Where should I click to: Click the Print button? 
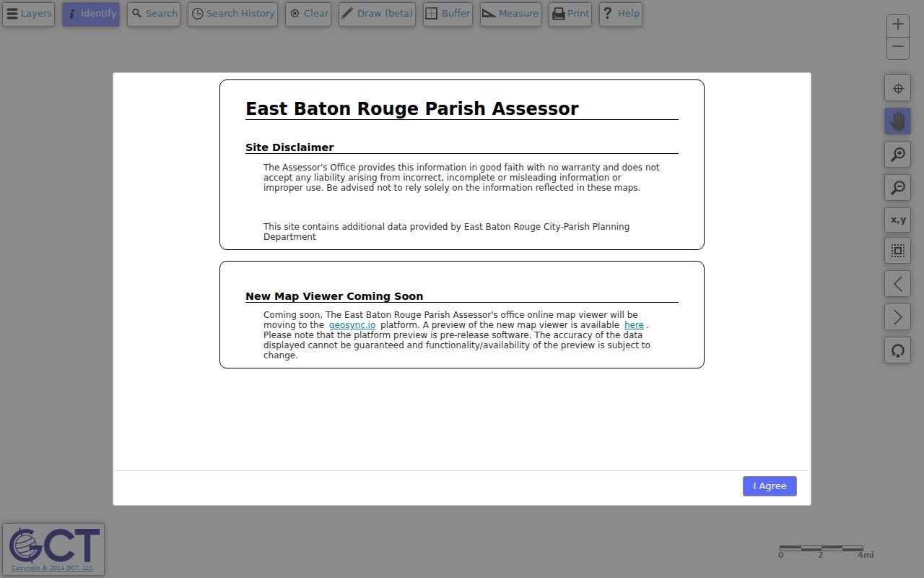click(570, 14)
